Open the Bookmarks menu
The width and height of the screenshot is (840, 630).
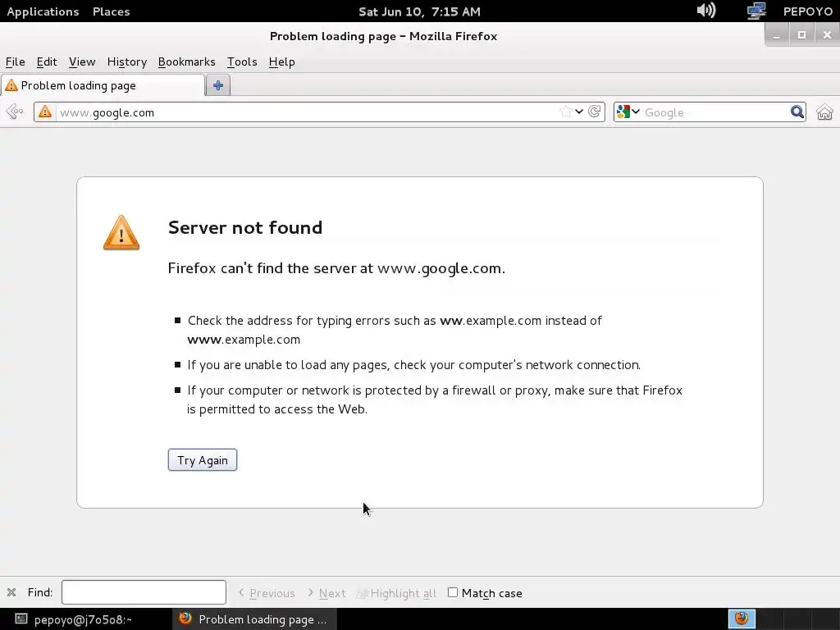[x=186, y=62]
